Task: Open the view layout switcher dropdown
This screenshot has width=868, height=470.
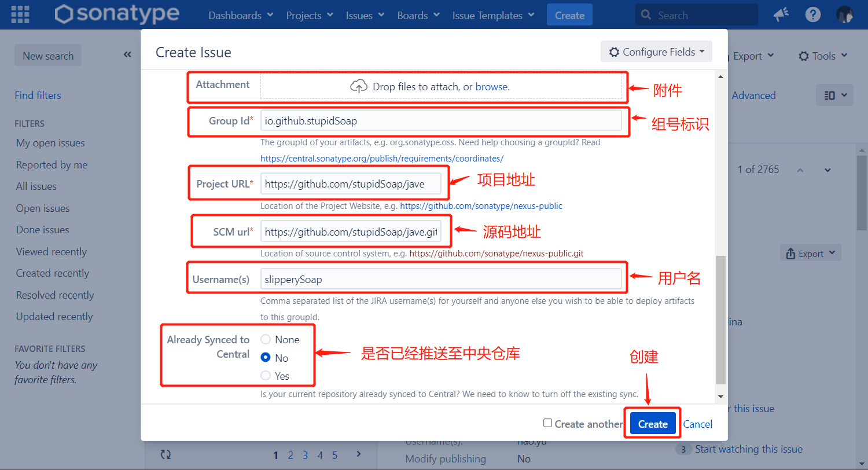Action: tap(834, 95)
